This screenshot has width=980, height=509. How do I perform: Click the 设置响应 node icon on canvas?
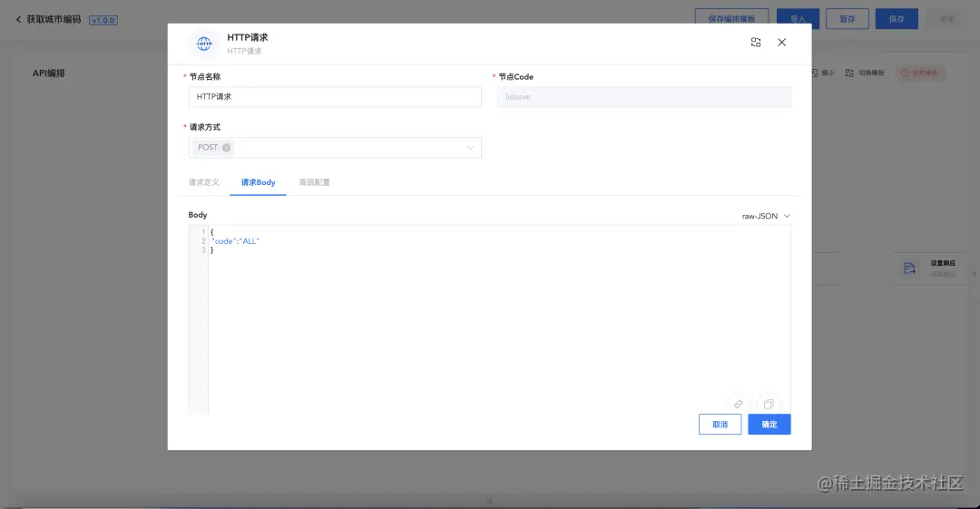(909, 269)
